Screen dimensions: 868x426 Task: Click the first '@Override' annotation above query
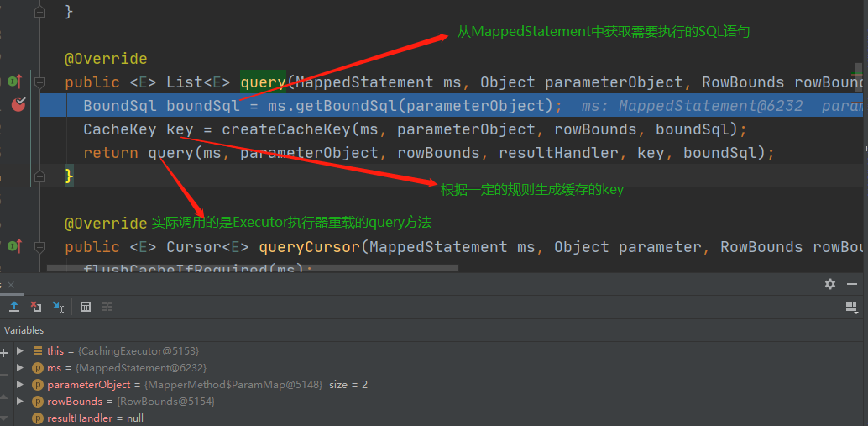[107, 59]
